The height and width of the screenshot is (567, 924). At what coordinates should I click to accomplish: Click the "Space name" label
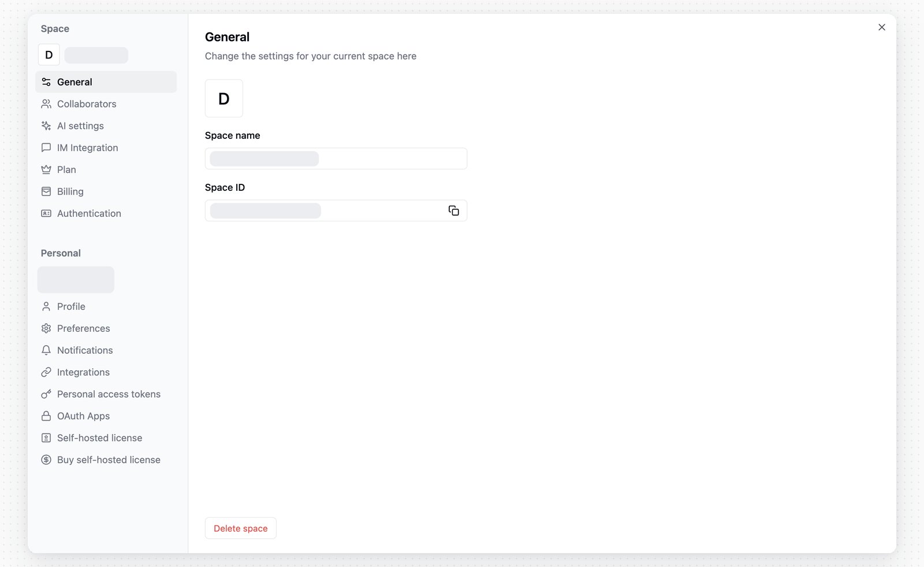pyautogui.click(x=233, y=135)
